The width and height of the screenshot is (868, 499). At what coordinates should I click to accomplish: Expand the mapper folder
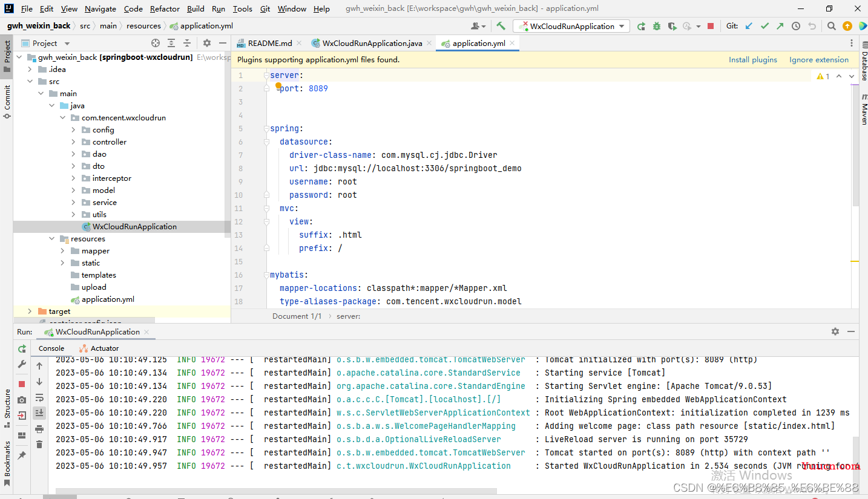tap(62, 251)
